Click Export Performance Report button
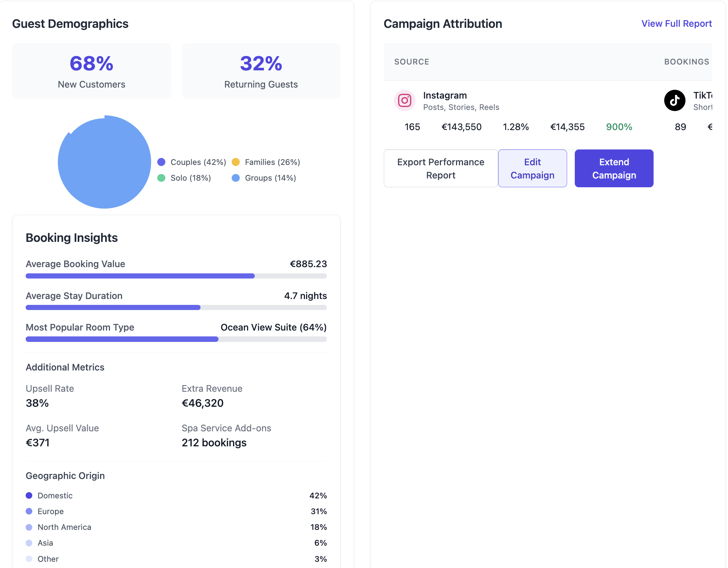 click(441, 169)
